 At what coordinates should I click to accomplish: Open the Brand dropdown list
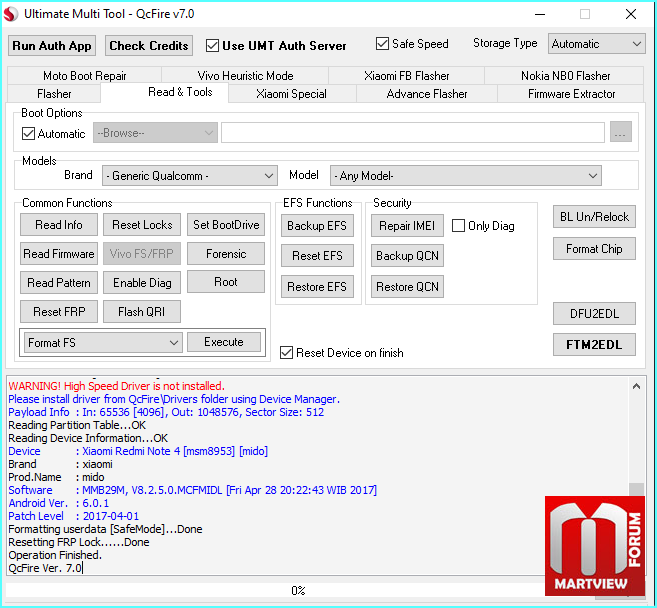point(190,176)
